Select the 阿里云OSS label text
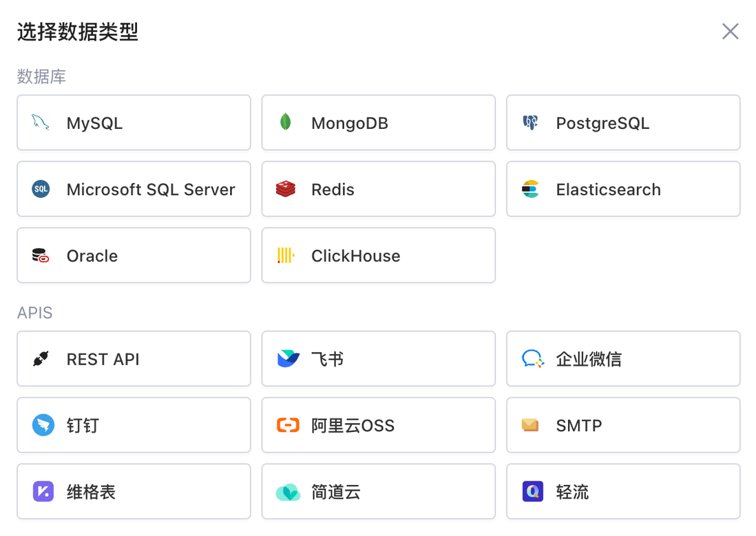The width and height of the screenshot is (756, 536). point(353,426)
